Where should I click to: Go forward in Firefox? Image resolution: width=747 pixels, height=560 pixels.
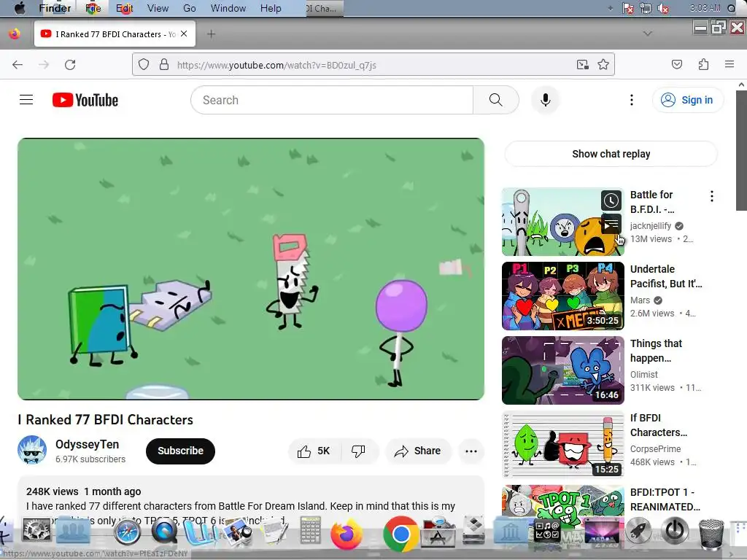[x=44, y=65]
